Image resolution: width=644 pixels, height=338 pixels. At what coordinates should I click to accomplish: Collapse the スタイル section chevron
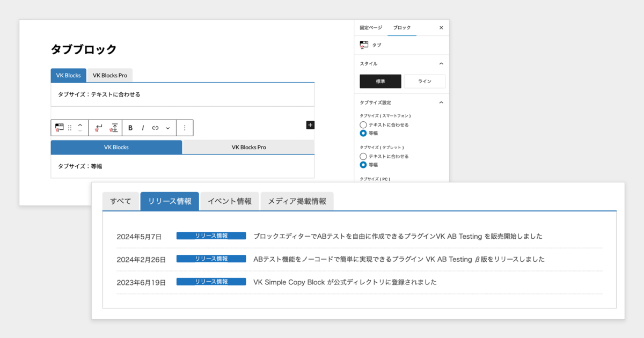click(441, 63)
